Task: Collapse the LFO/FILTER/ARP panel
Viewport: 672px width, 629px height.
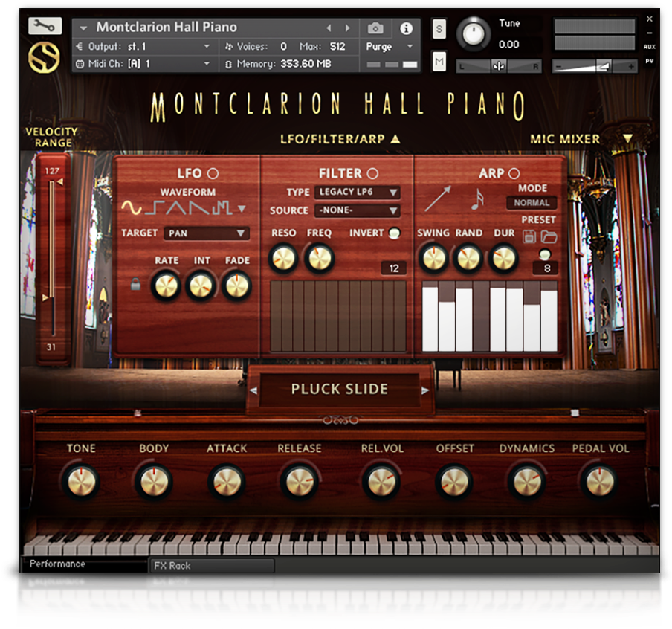Action: pos(395,139)
